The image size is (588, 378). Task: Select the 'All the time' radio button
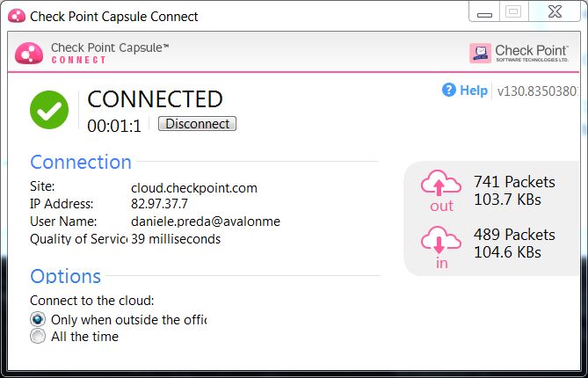pos(38,337)
